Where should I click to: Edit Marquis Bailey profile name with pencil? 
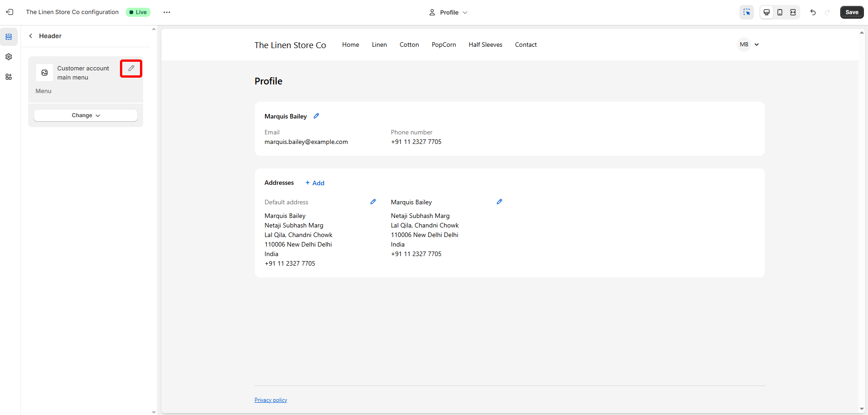pos(316,116)
